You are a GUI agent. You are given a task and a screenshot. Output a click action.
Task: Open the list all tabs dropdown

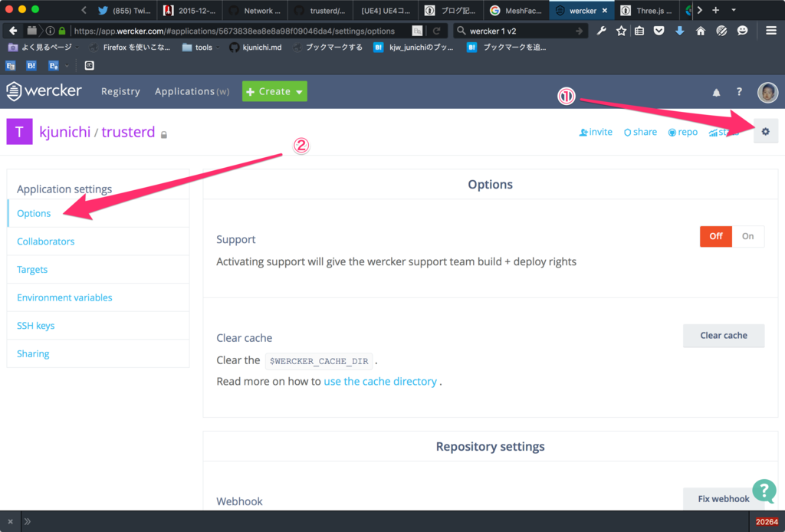[x=734, y=10]
